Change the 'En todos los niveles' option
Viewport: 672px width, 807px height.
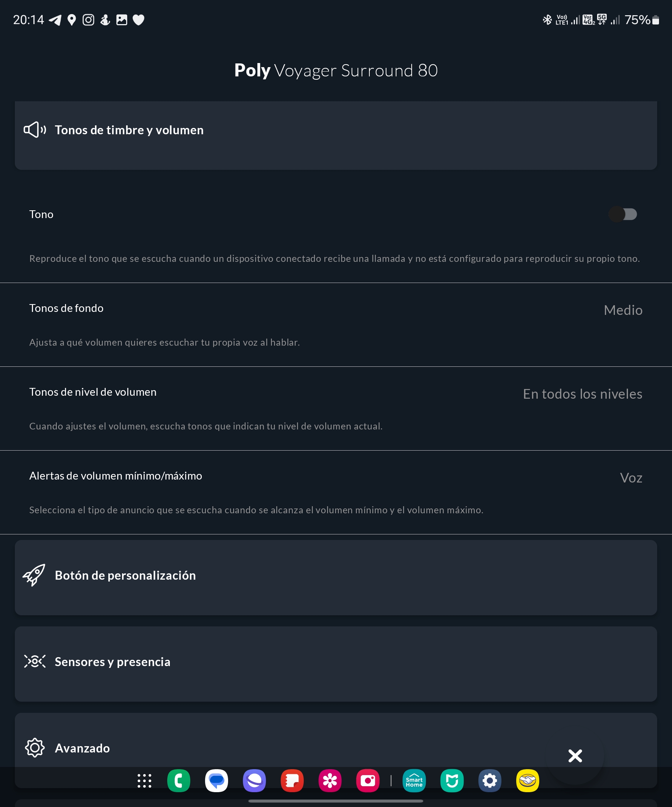[x=582, y=394]
